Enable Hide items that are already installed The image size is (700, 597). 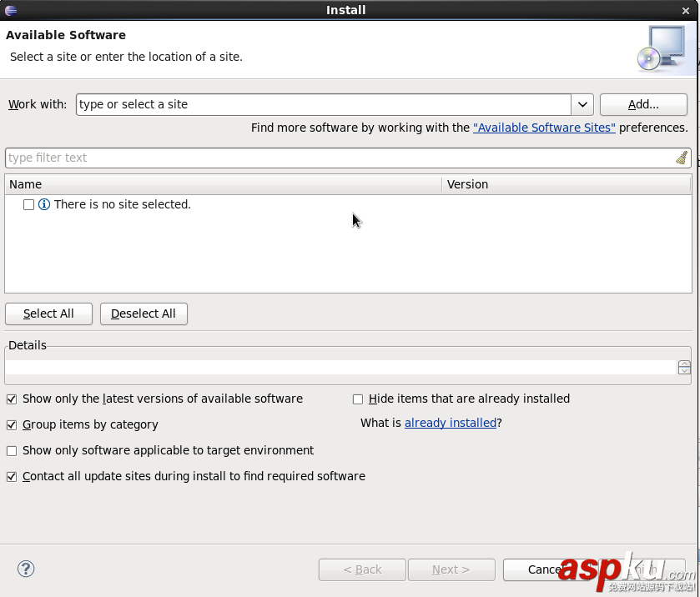(358, 399)
